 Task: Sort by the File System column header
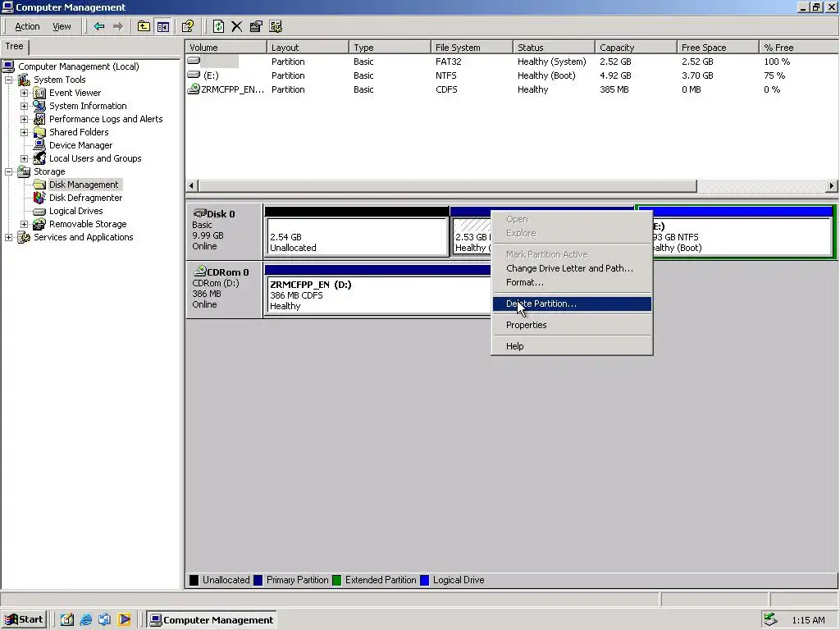pyautogui.click(x=472, y=47)
